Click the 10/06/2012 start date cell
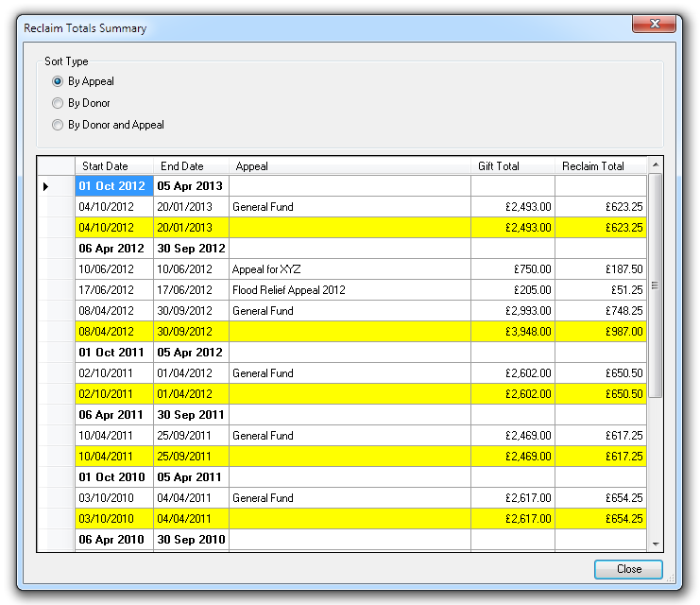Screen dimensions: 700x605 [x=114, y=269]
